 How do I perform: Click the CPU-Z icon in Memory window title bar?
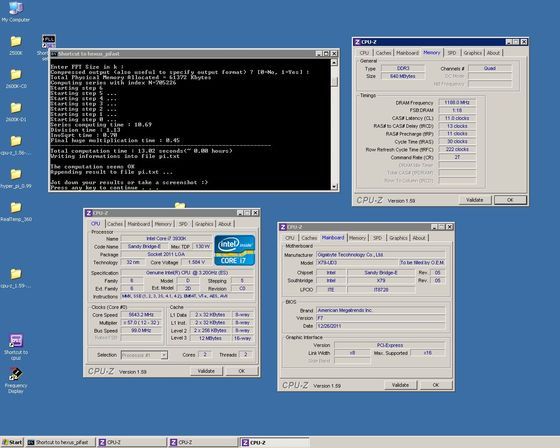357,42
